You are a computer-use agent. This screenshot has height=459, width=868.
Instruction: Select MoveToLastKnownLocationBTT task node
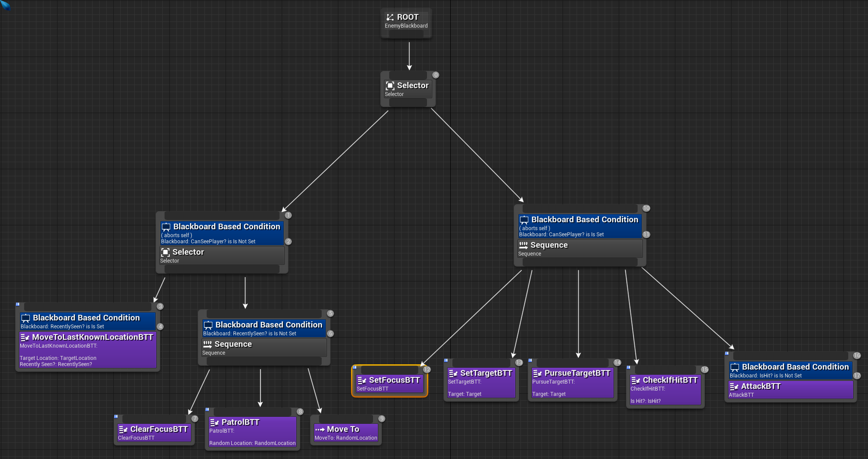point(88,350)
